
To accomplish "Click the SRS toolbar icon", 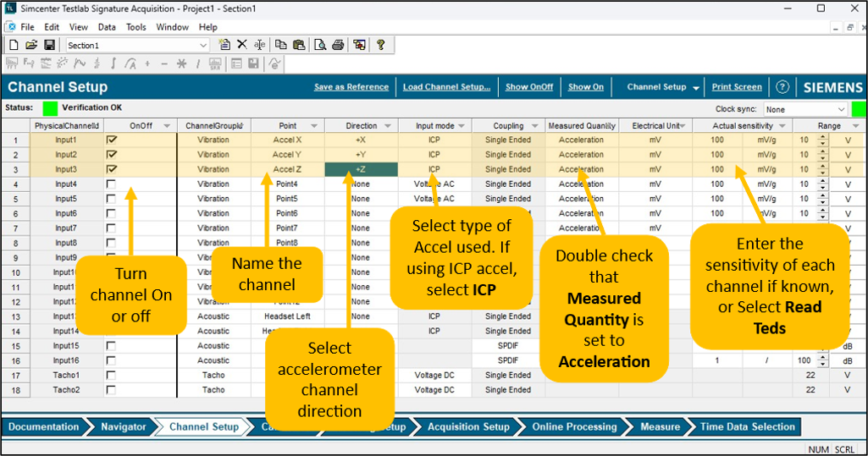I will pyautogui.click(x=215, y=64).
